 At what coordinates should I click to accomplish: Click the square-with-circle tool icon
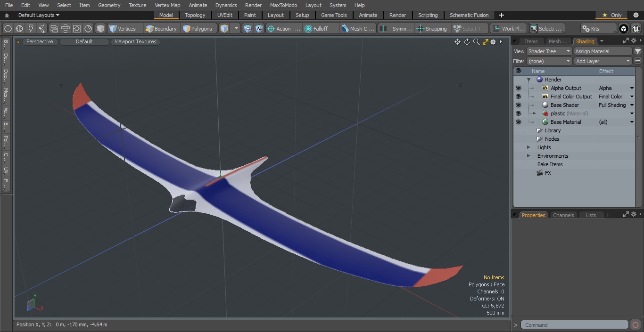pos(77,29)
